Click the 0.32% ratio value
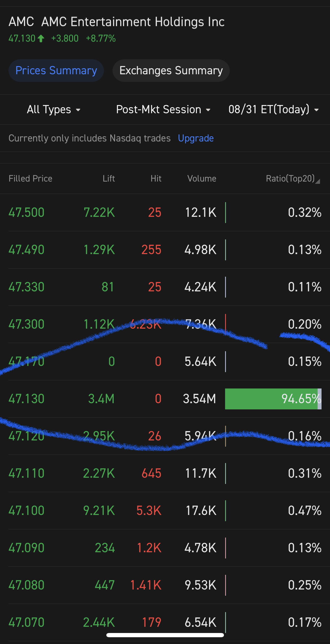This screenshot has width=330, height=644. point(305,213)
